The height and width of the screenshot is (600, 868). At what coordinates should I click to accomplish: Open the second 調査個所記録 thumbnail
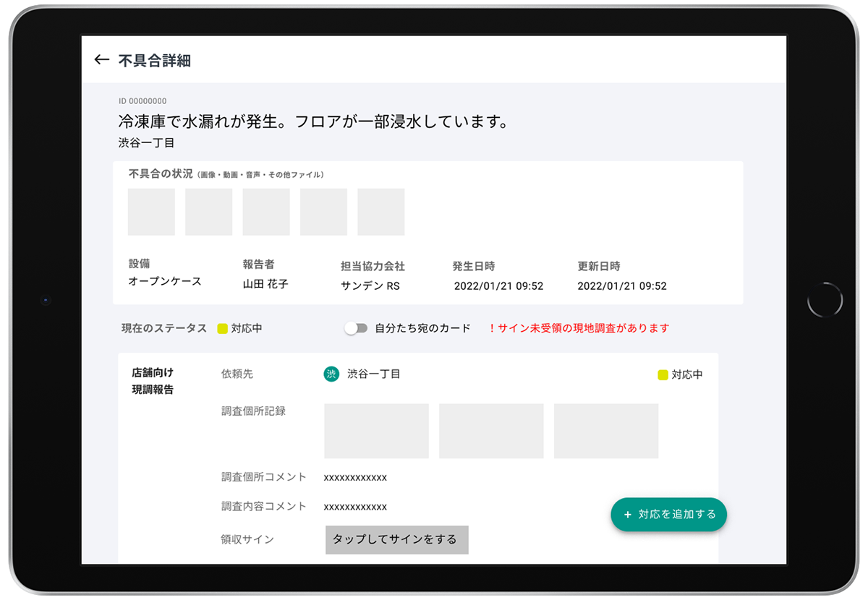click(490, 431)
